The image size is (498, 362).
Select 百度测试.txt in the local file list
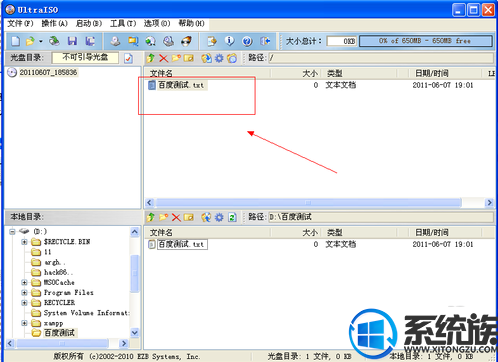[x=182, y=244]
